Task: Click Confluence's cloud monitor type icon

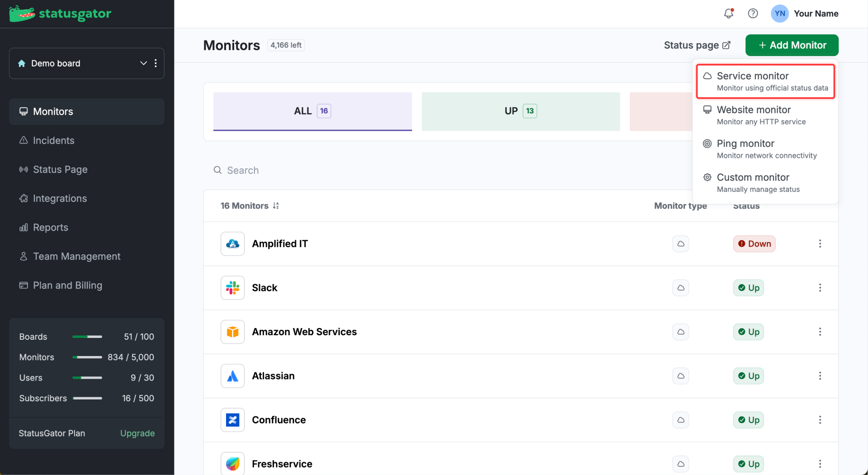Action: click(680, 420)
